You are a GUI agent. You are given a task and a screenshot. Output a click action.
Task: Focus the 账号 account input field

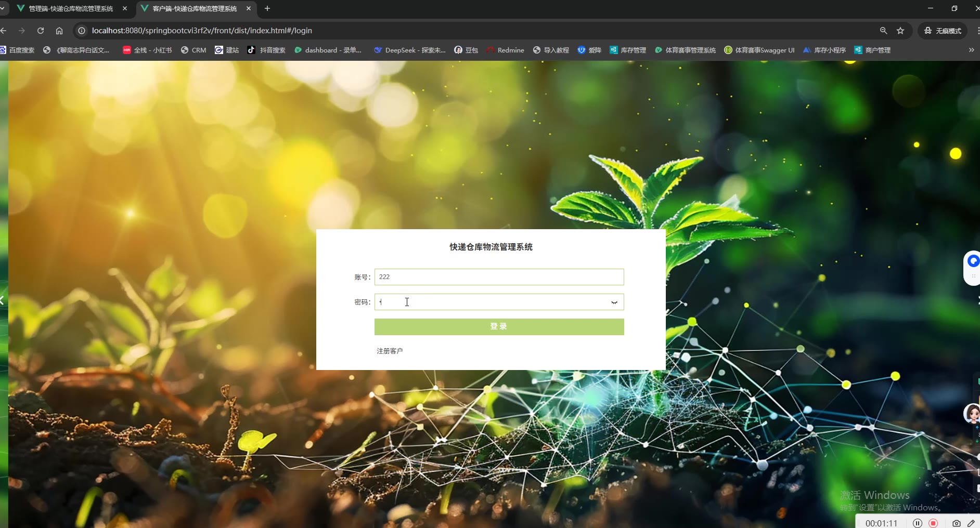point(499,277)
